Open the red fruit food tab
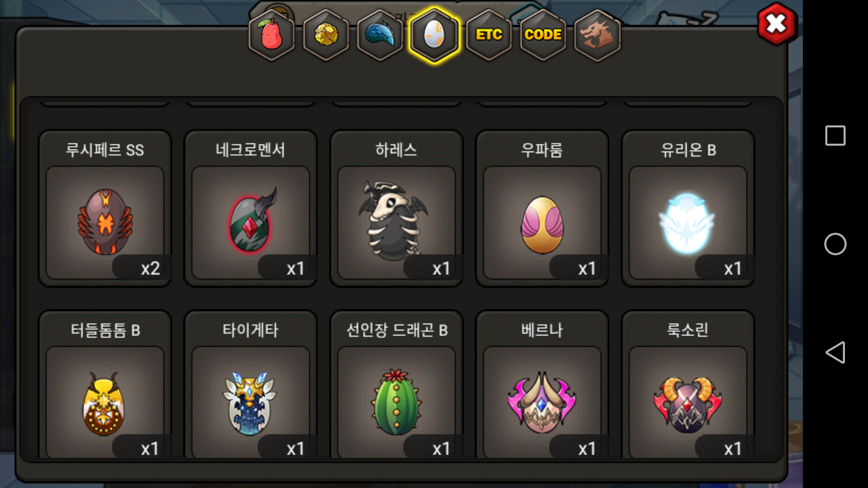Viewport: 868px width, 488px height. pos(272,35)
